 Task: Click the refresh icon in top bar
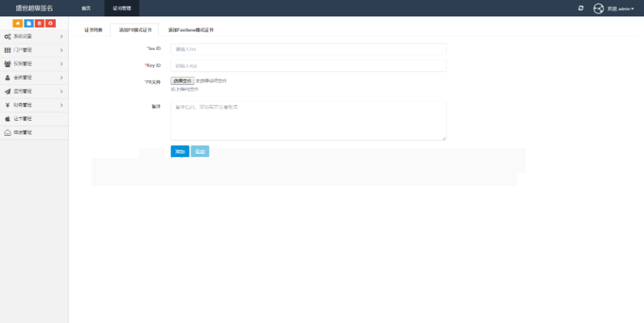click(x=581, y=8)
